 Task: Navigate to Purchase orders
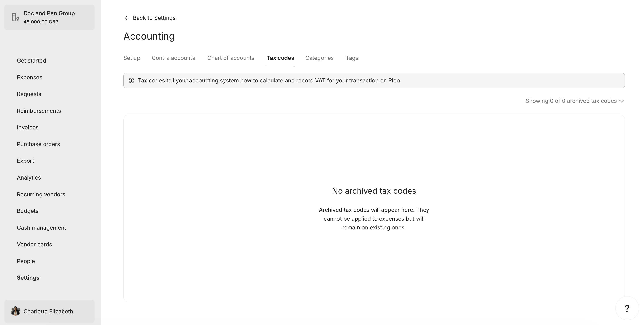click(38, 144)
